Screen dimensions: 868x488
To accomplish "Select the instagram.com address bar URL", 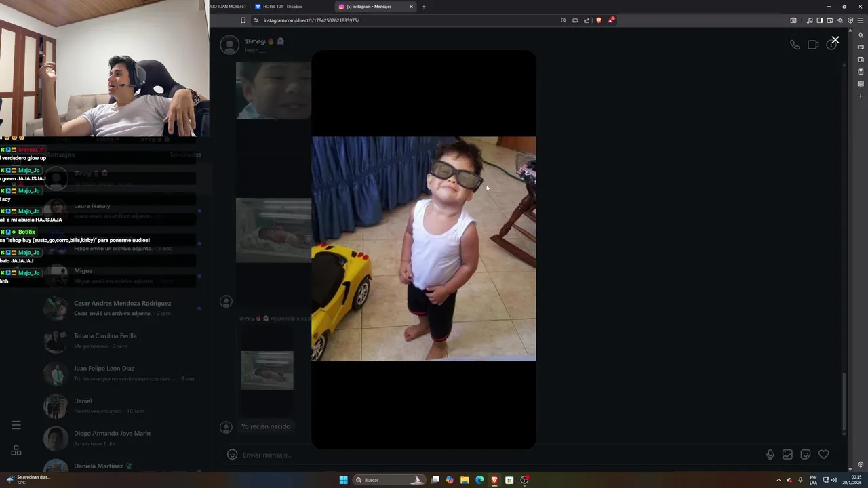I will click(311, 20).
